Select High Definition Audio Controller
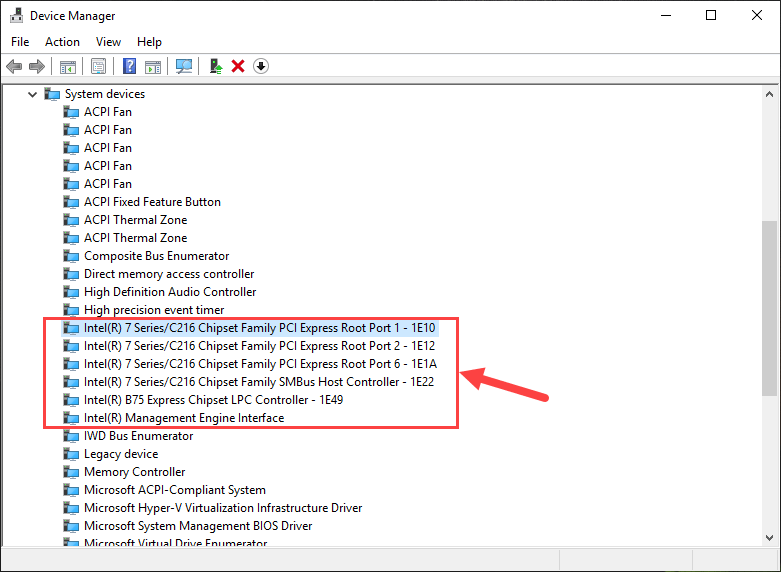 pyautogui.click(x=170, y=291)
